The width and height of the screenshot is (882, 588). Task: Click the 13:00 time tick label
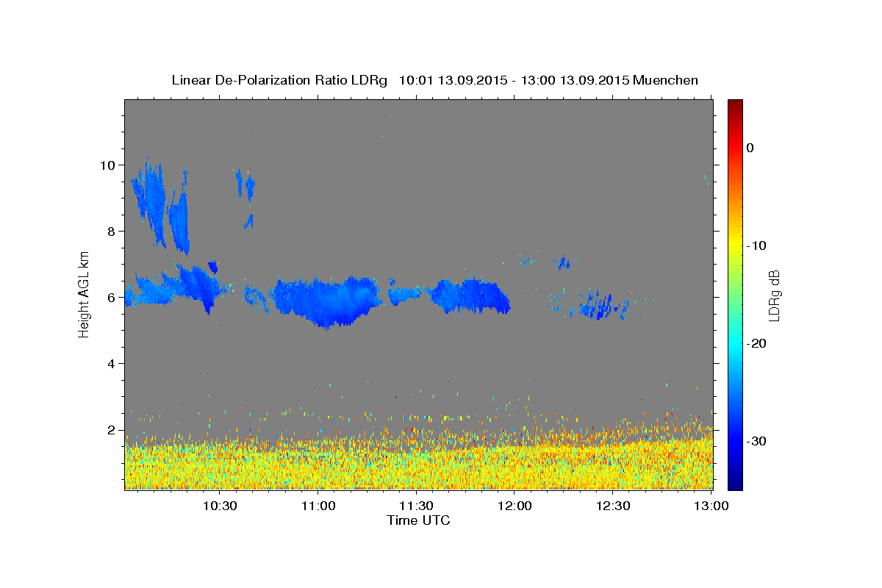coord(711,506)
